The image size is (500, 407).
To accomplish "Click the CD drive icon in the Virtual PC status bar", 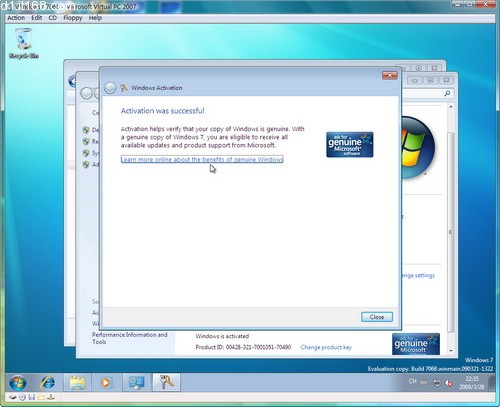I will 22,397.
